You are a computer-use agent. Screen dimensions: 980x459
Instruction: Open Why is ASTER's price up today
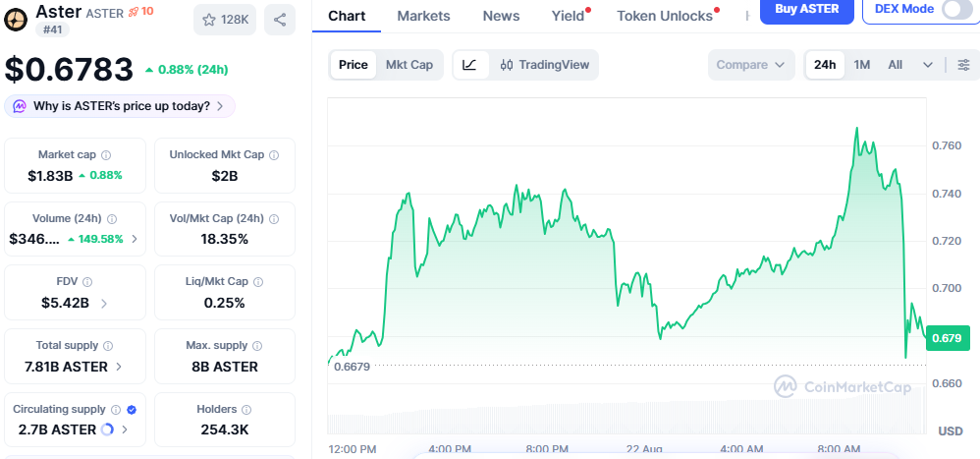tap(120, 106)
